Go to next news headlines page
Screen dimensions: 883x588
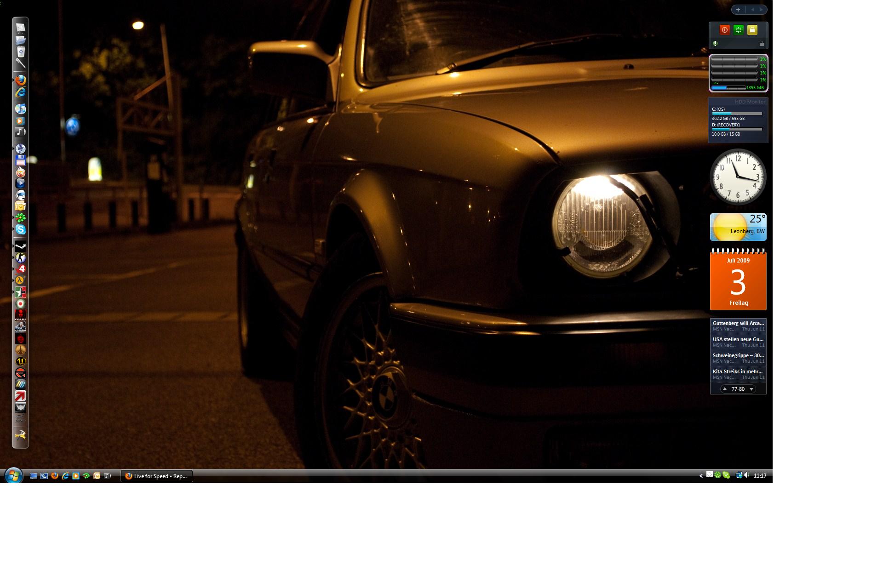(x=751, y=389)
